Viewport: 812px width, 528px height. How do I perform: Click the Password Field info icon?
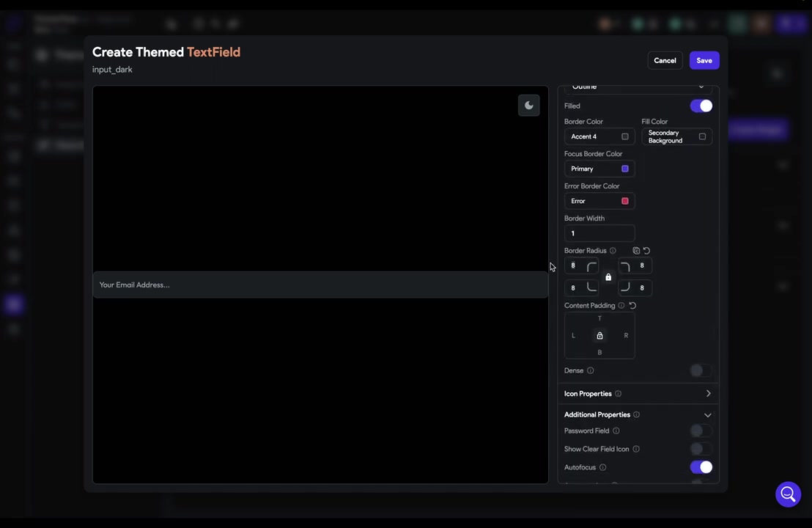pyautogui.click(x=616, y=430)
